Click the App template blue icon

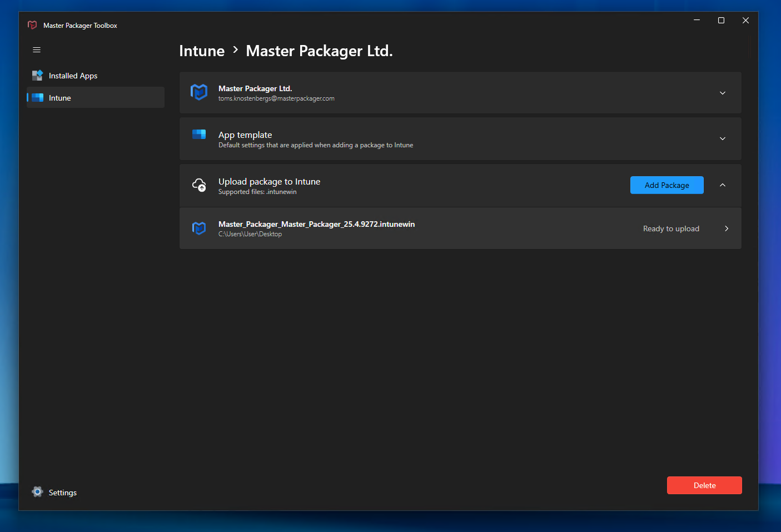pyautogui.click(x=199, y=135)
